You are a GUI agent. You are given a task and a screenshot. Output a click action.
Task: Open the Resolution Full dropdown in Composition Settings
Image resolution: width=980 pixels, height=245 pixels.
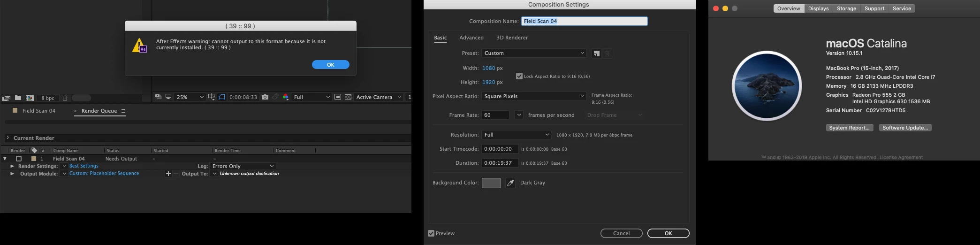tap(517, 135)
